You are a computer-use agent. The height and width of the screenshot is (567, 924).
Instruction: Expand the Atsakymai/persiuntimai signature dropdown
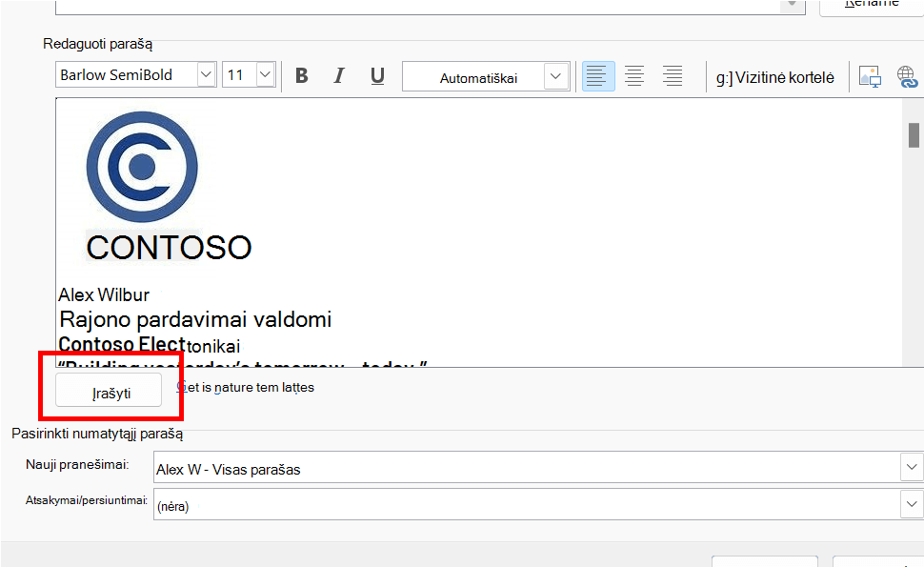pyautogui.click(x=912, y=504)
